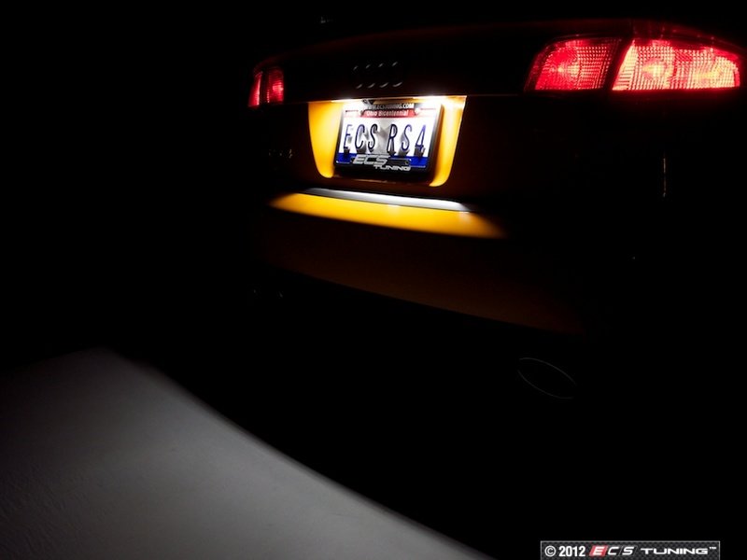The height and width of the screenshot is (560, 747).
Task: Click the Audi four-rings emblem on trunk
Action: click(377, 76)
